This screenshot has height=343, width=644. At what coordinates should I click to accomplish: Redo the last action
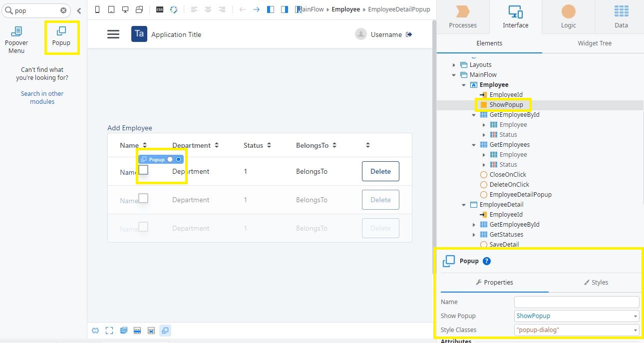[256, 9]
